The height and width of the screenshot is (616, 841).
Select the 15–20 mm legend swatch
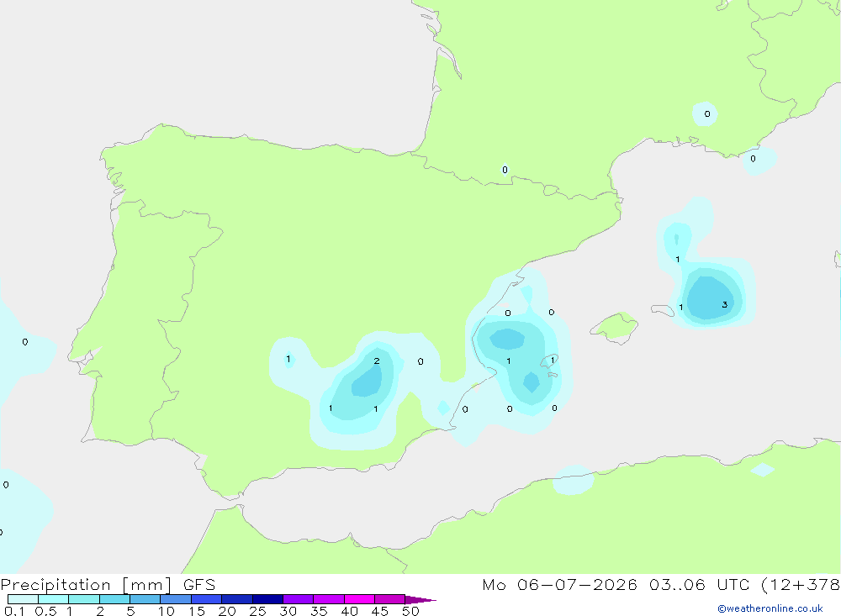coord(206,599)
